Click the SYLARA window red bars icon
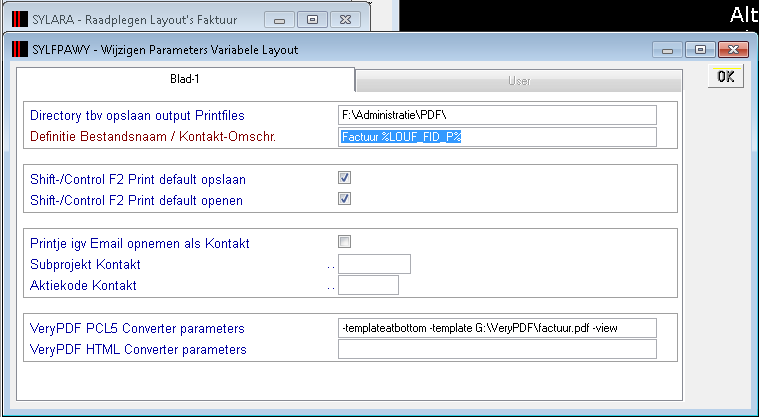Viewport: 759px width, 417px height. pyautogui.click(x=20, y=20)
